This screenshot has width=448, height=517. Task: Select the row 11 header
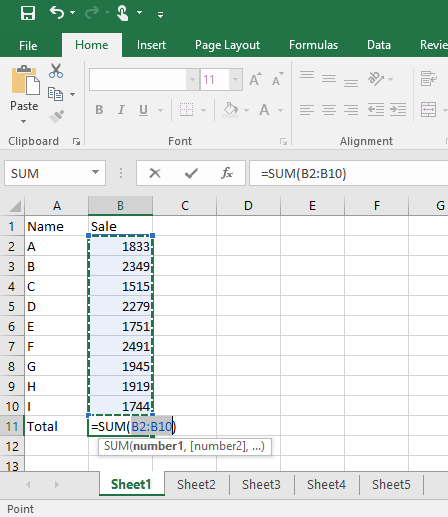click(12, 426)
